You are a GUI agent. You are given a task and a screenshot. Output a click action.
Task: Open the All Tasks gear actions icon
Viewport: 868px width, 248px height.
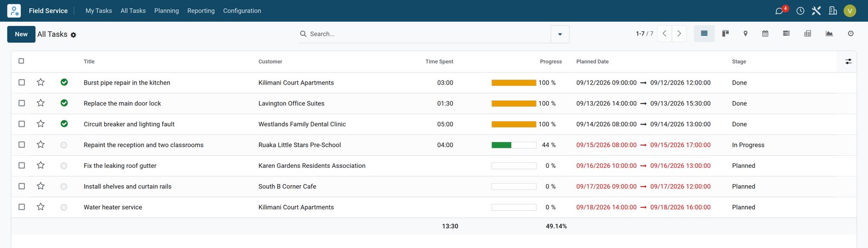pyautogui.click(x=73, y=35)
